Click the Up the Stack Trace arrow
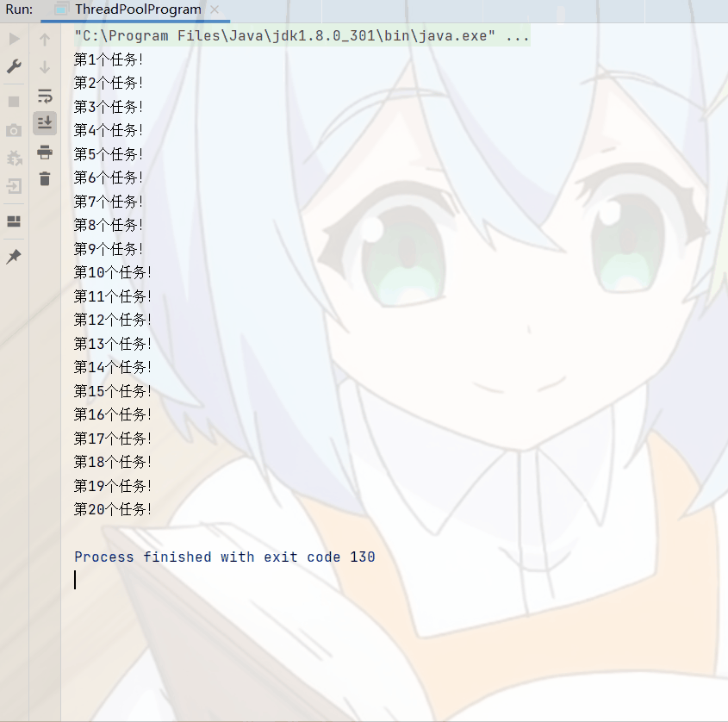Screen dimensions: 728x722 click(45, 40)
